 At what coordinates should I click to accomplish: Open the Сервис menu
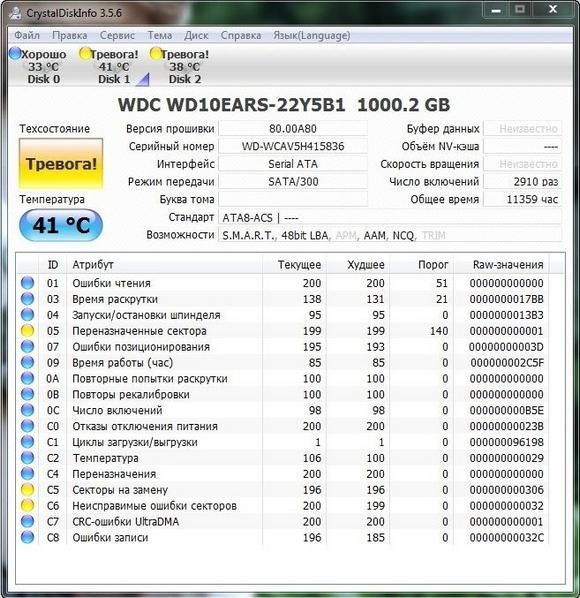(x=117, y=35)
